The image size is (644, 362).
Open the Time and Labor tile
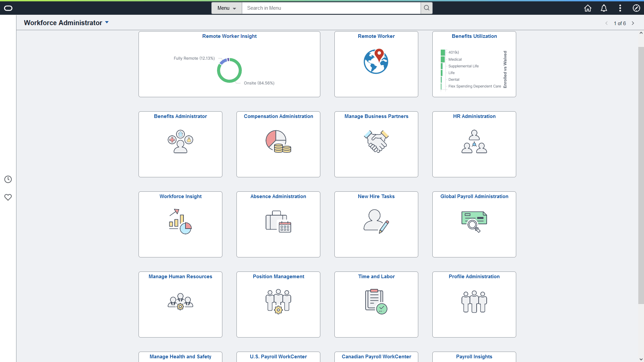click(x=376, y=304)
